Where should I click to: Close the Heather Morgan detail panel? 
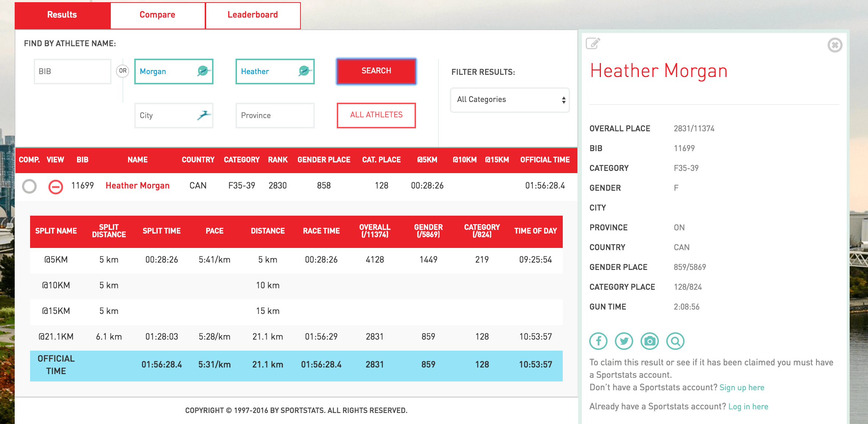835,45
